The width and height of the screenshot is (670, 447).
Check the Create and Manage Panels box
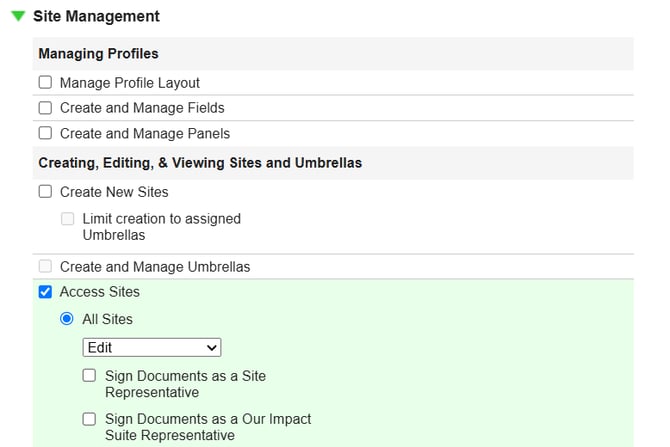[45, 134]
